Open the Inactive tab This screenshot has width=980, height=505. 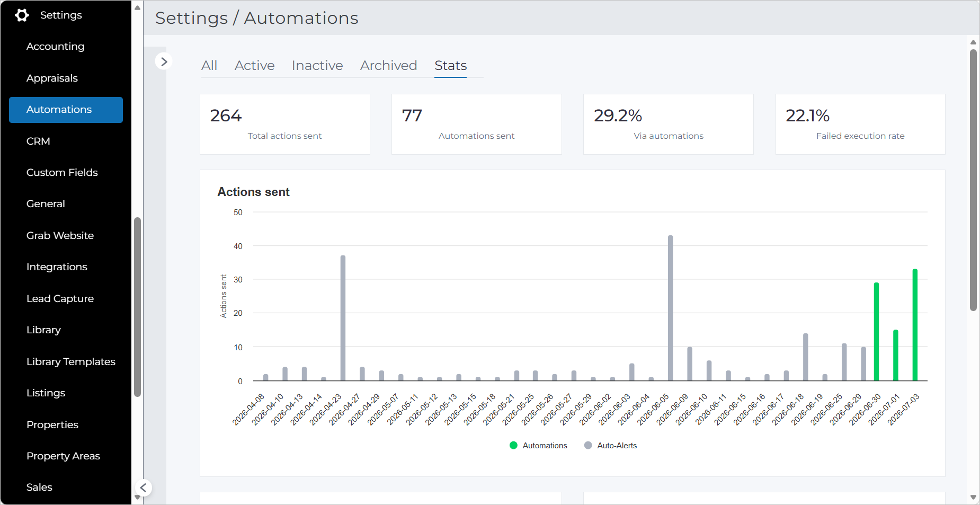(317, 65)
